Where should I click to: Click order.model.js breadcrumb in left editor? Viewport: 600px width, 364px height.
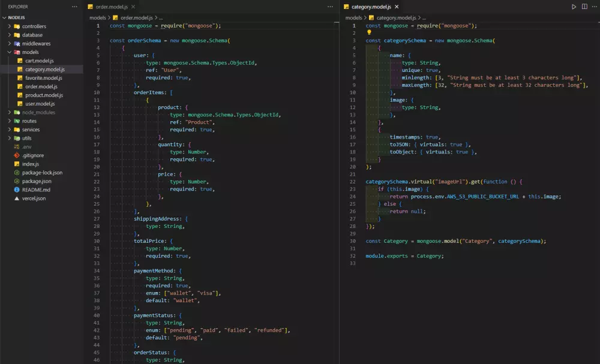coord(137,17)
